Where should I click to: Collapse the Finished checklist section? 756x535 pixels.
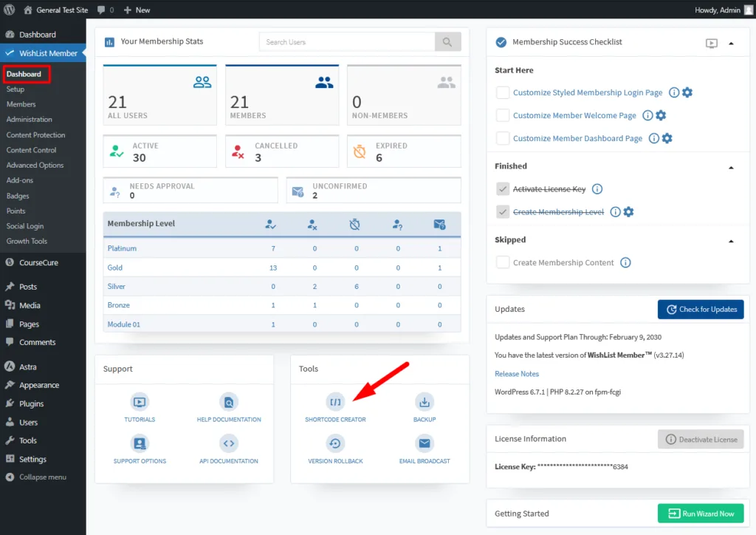(x=731, y=167)
